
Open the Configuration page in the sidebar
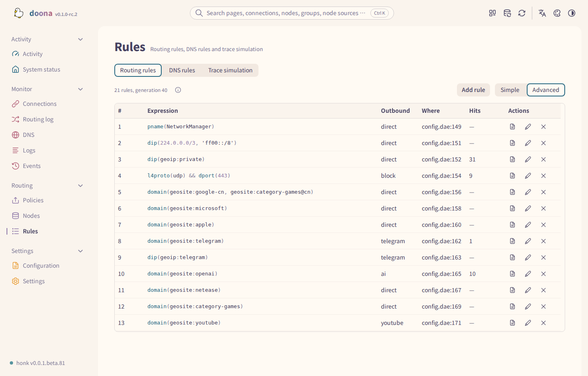pyautogui.click(x=47, y=266)
